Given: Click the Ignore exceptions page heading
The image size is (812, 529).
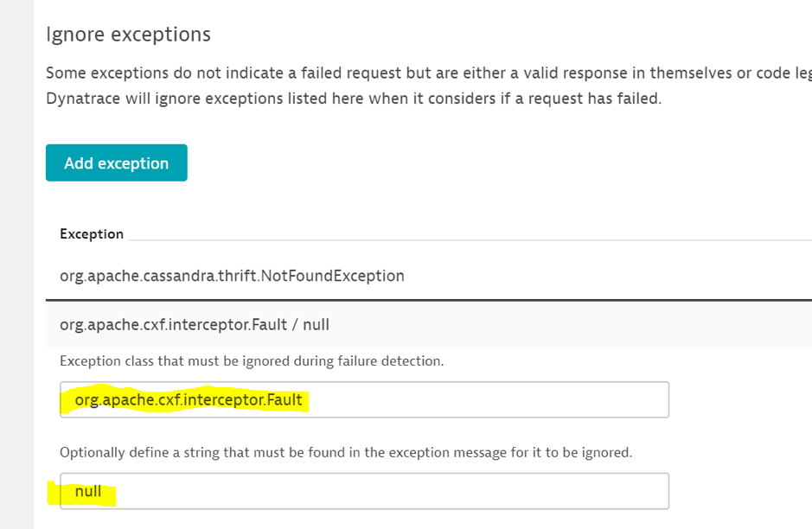Looking at the screenshot, I should (x=128, y=35).
